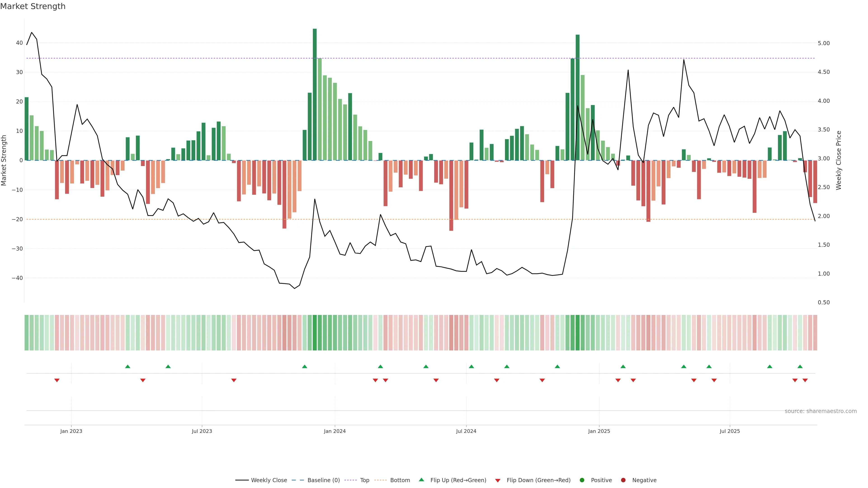Click Flip Down red triangle legend icon
Image resolution: width=868 pixels, height=488 pixels.
(498, 481)
